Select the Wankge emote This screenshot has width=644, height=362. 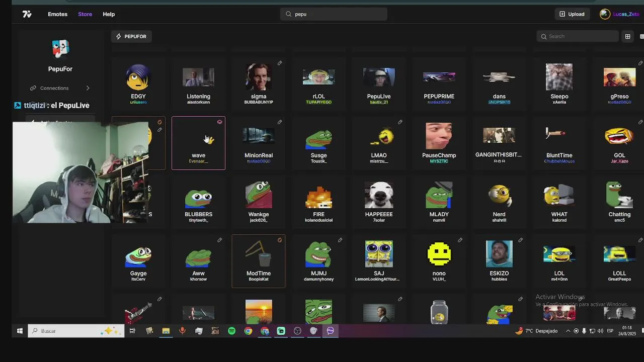259,202
